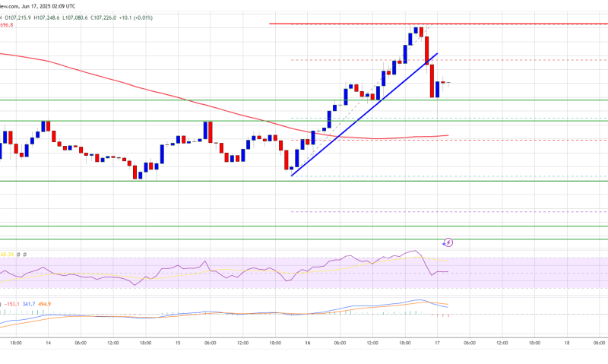Click the date label 17 on time axis
The width and height of the screenshot is (608, 364).
point(437,343)
